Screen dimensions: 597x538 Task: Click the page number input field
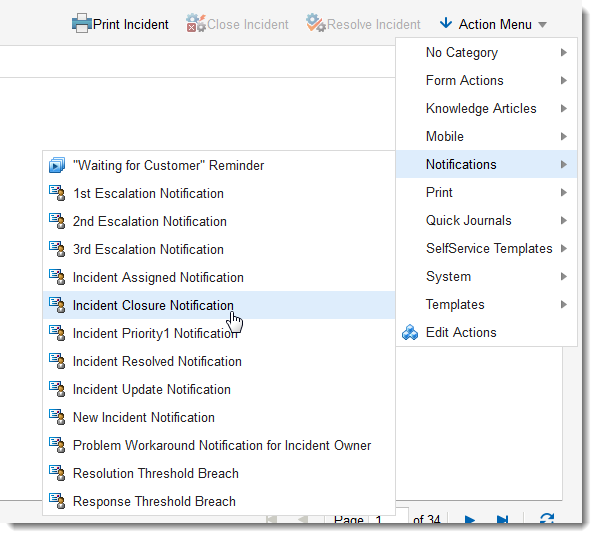[x=388, y=519]
